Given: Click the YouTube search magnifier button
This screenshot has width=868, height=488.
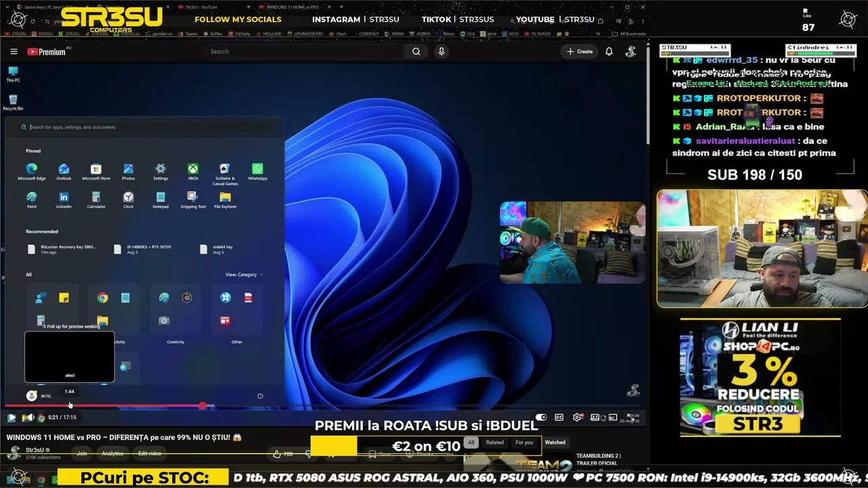Looking at the screenshot, I should click(x=416, y=52).
